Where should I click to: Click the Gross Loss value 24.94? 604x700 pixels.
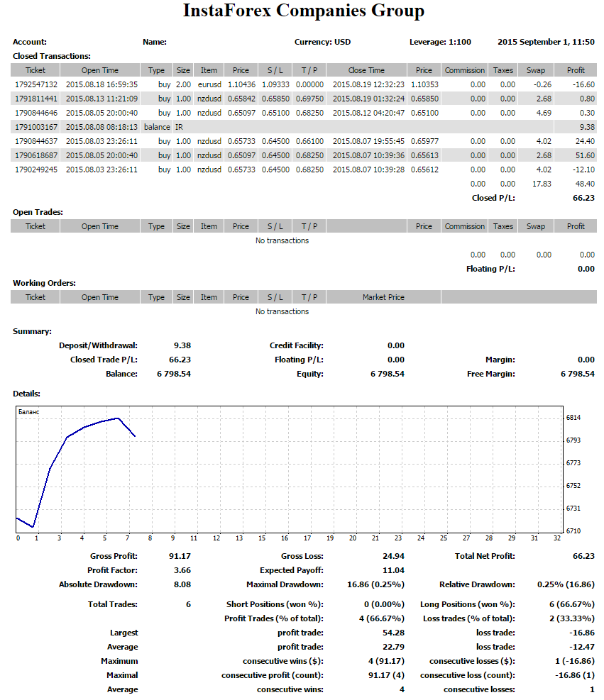click(394, 556)
